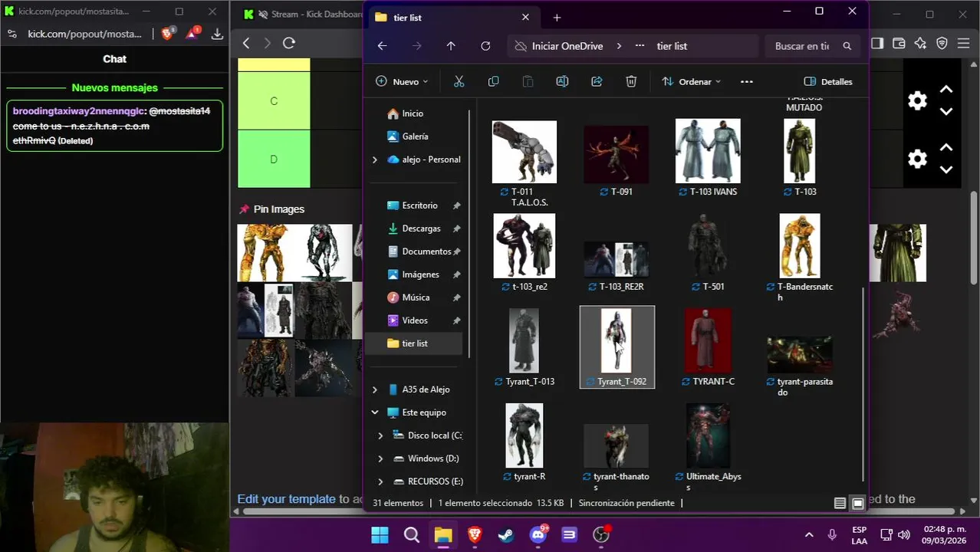This screenshot has width=980, height=552.
Task: Open ESP LAA language indicator in taskbar
Action: 860,535
